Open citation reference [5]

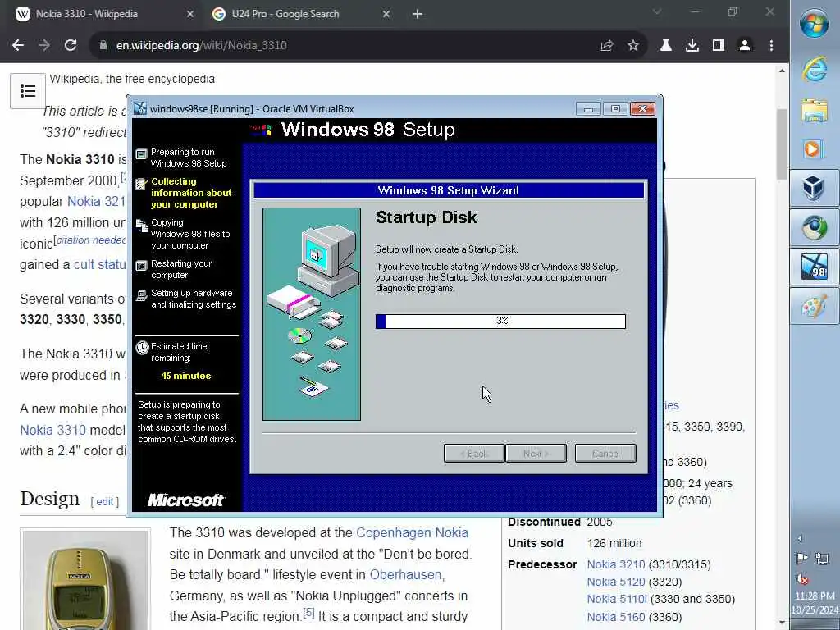(x=308, y=612)
